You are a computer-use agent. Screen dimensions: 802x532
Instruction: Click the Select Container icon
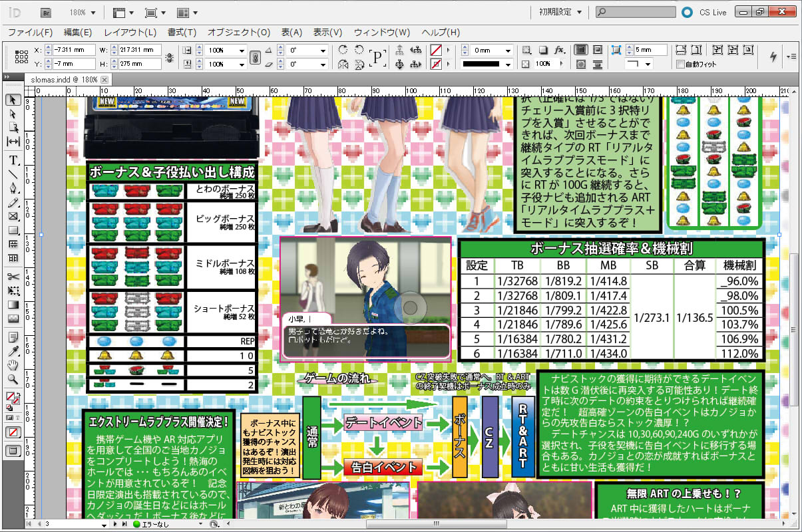400,50
